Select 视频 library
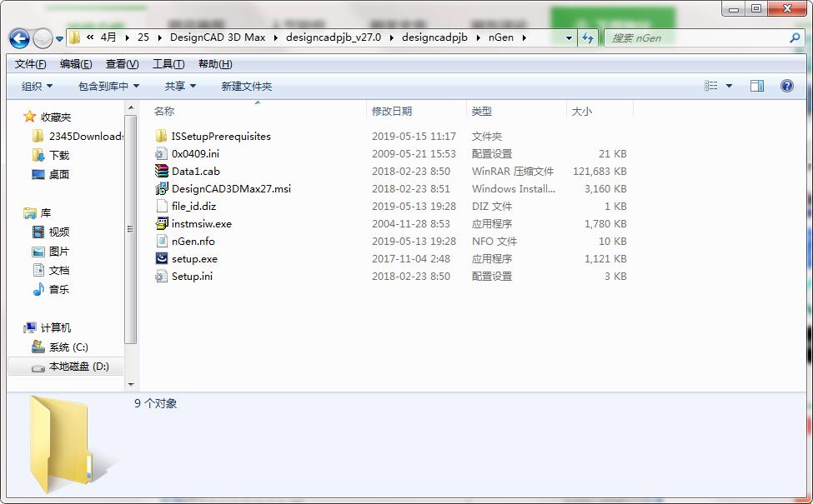Image resolution: width=813 pixels, height=504 pixels. click(x=59, y=232)
